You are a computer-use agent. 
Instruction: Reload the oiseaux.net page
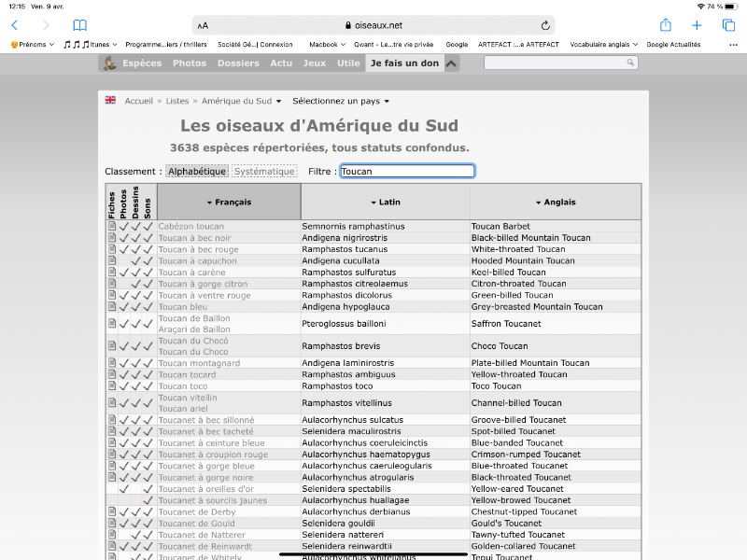545,25
